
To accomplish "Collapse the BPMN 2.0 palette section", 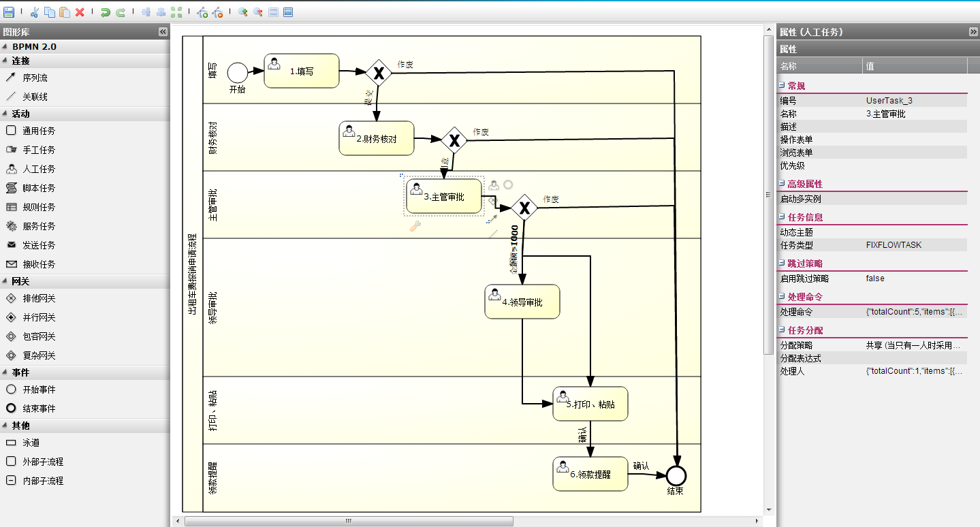I will (x=84, y=46).
